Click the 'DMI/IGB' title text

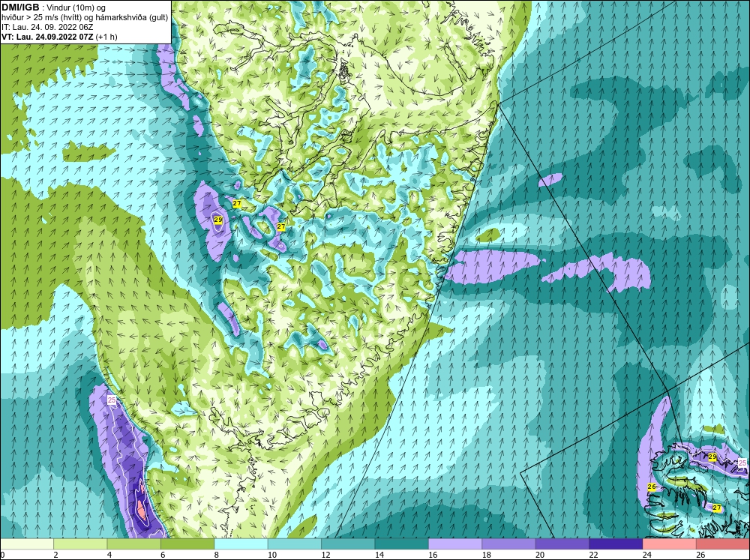pyautogui.click(x=20, y=7)
